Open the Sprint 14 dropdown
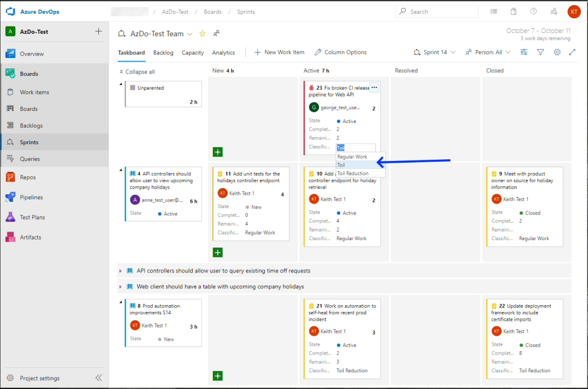588x389 pixels. tap(435, 52)
